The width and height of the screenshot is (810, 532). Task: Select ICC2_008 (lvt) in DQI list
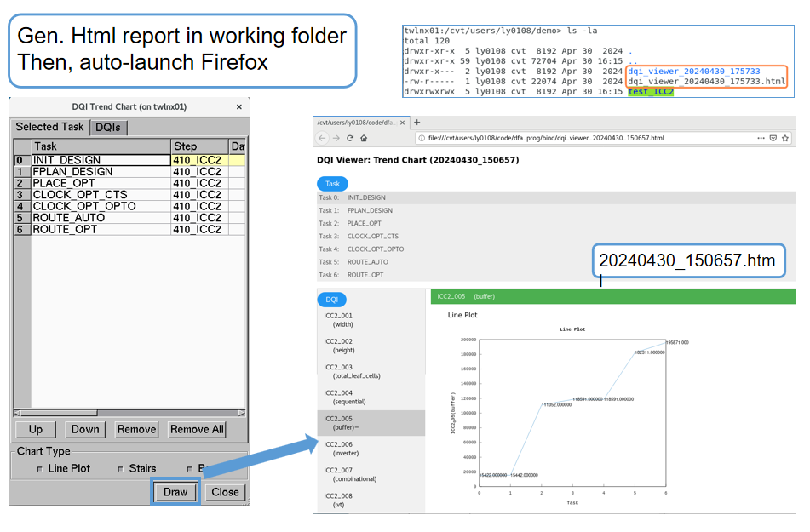click(371, 500)
